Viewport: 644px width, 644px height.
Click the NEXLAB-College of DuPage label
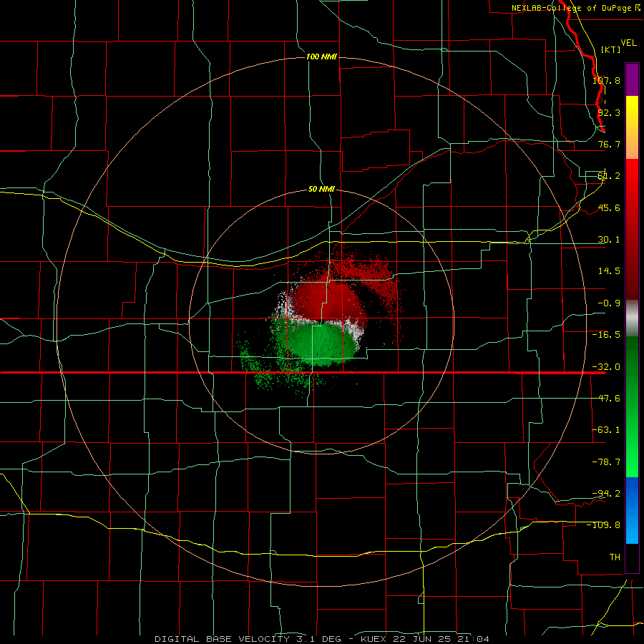[571, 8]
